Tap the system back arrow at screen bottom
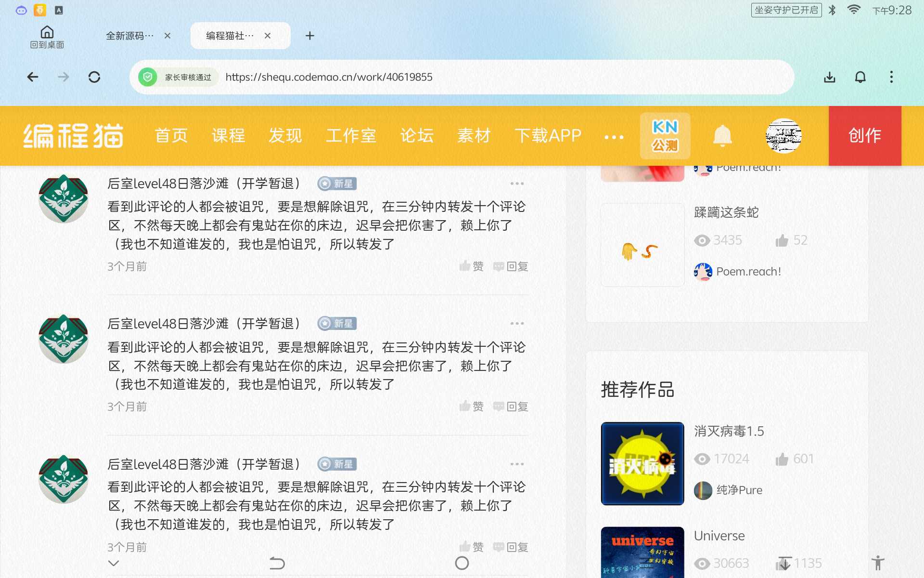Viewport: 924px width, 578px height. point(277,563)
